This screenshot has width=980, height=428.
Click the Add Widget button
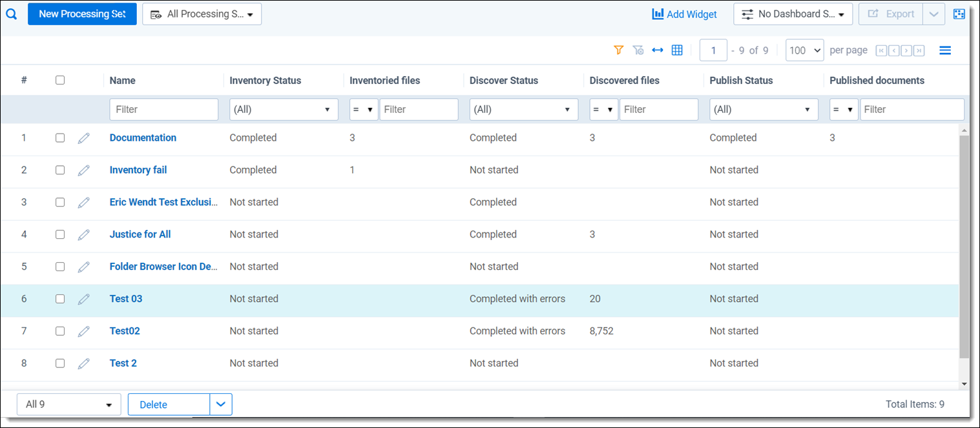(x=684, y=14)
